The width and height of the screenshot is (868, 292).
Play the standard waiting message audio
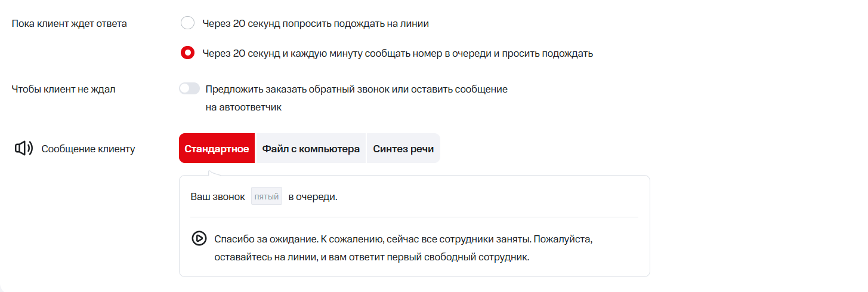pyautogui.click(x=199, y=239)
